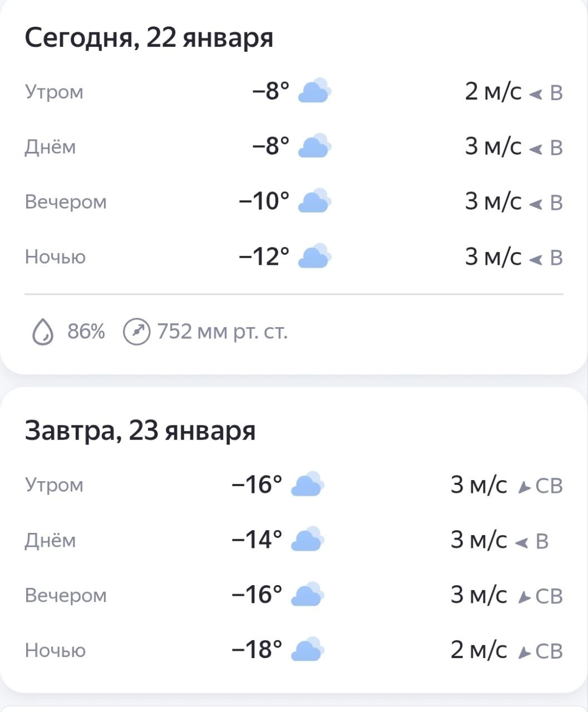Select today's "Вечером" row label
This screenshot has height=712, width=588.
tap(66, 202)
